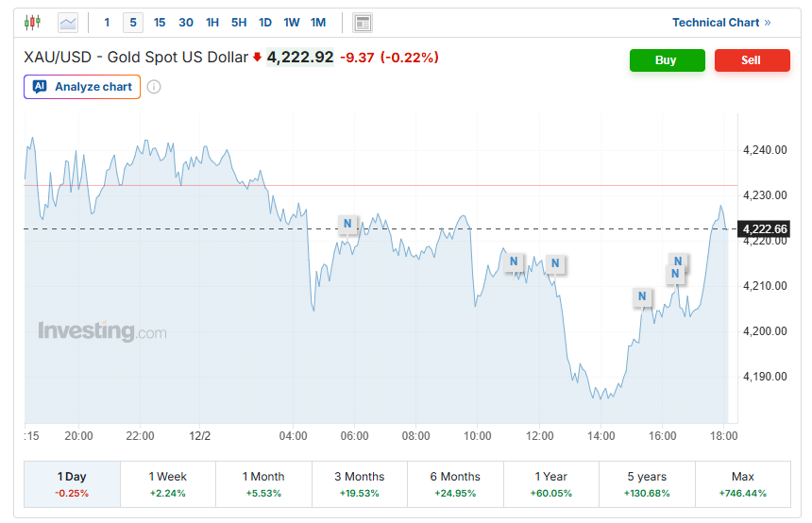Click the green Buy button
This screenshot has width=812, height=523.
(x=667, y=60)
